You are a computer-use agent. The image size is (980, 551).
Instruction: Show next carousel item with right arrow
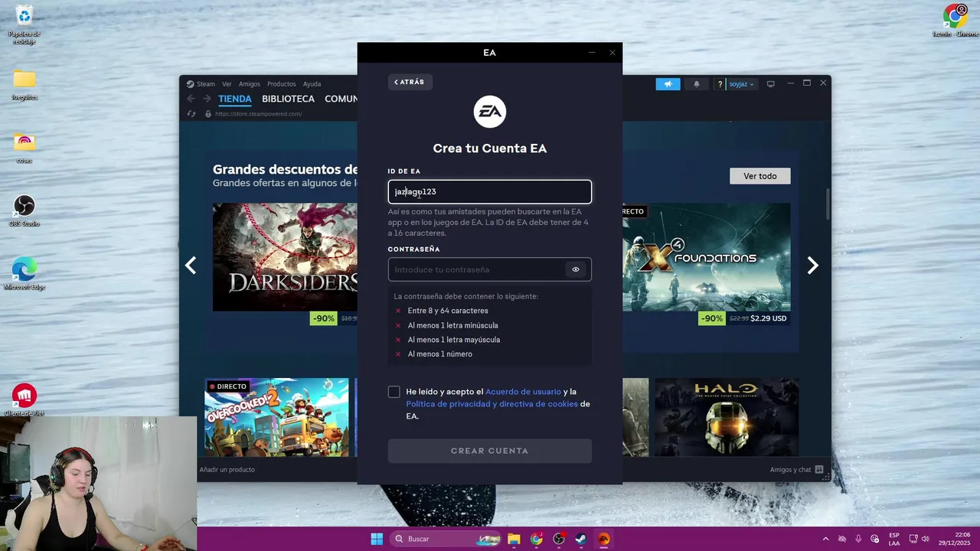813,266
